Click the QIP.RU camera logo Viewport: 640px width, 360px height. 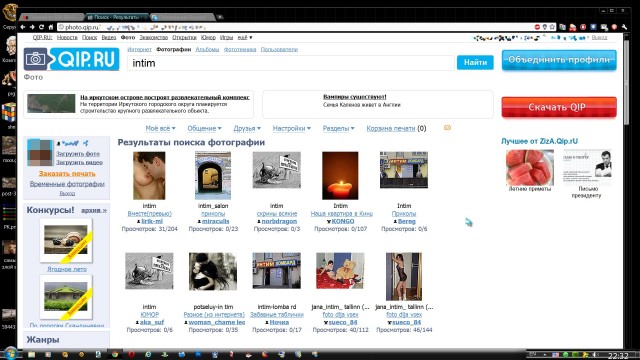71,59
